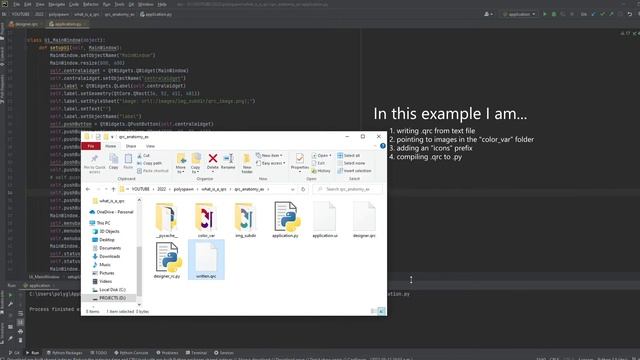Select the color_var folder
Screen dimensions: 640x360
[206, 220]
